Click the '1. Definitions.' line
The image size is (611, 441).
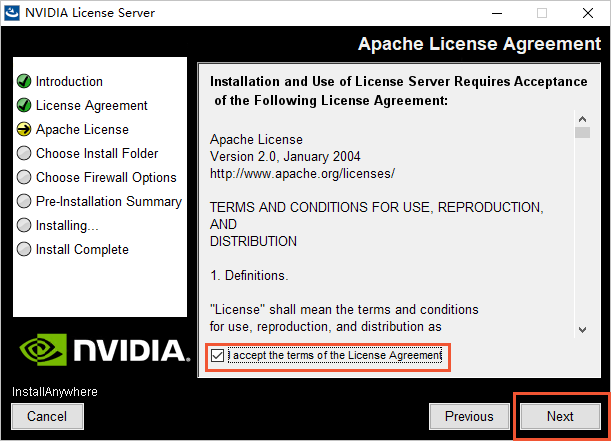[249, 275]
